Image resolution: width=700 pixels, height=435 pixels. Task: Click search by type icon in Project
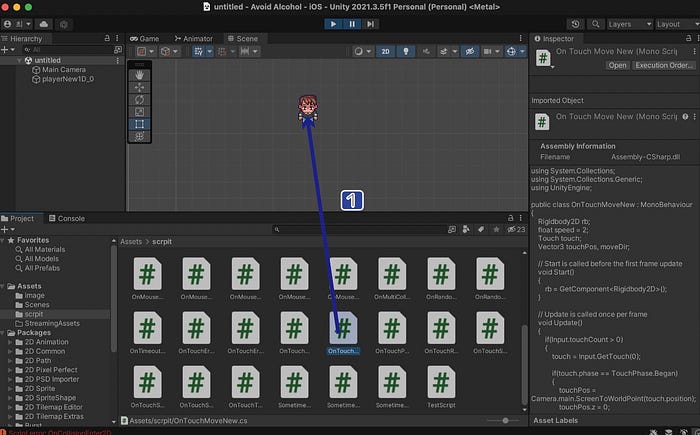point(466,230)
